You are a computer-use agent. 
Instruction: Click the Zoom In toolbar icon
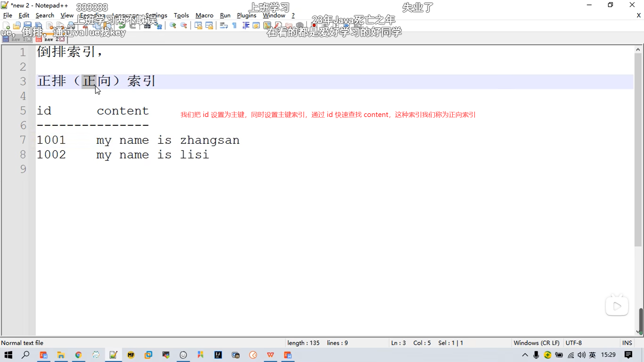coord(173,25)
